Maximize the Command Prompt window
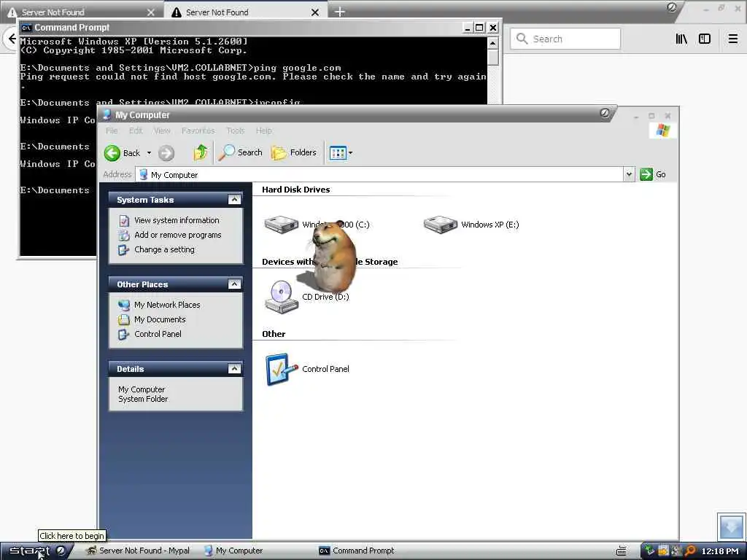Image resolution: width=747 pixels, height=560 pixels. click(x=480, y=28)
